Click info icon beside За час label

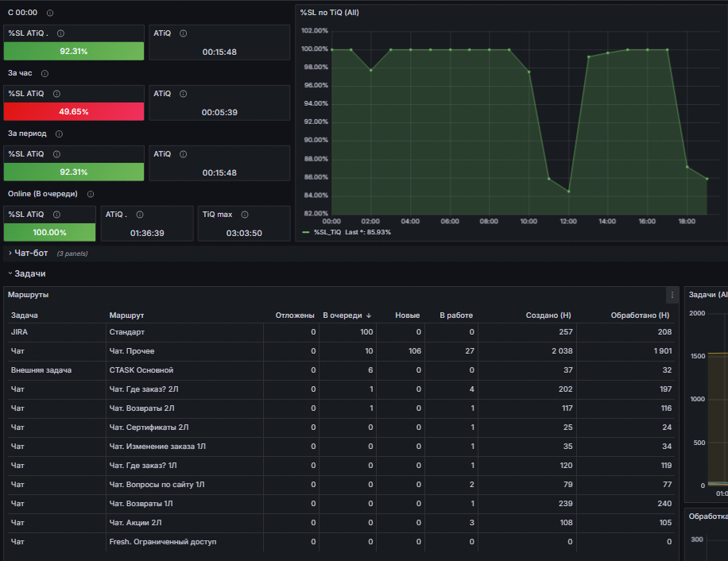(x=45, y=73)
